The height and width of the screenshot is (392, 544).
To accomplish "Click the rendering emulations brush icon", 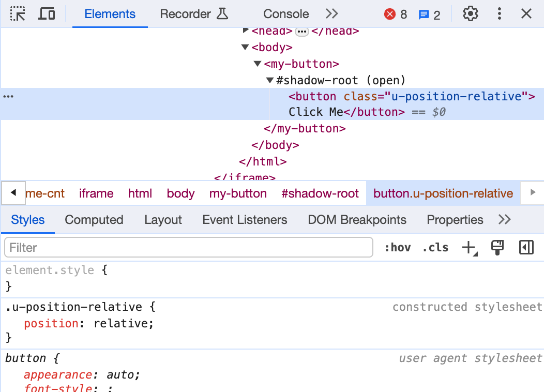I will [x=497, y=247].
